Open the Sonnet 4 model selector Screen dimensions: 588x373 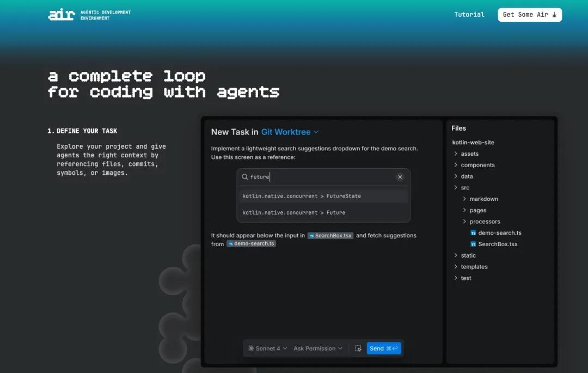click(267, 348)
